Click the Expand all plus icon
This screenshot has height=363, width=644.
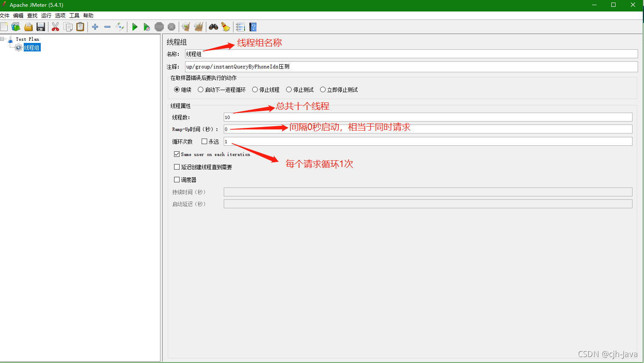pyautogui.click(x=95, y=27)
